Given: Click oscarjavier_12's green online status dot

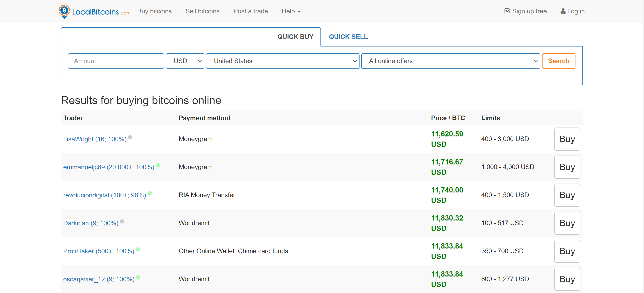Looking at the screenshot, I should 138,277.
